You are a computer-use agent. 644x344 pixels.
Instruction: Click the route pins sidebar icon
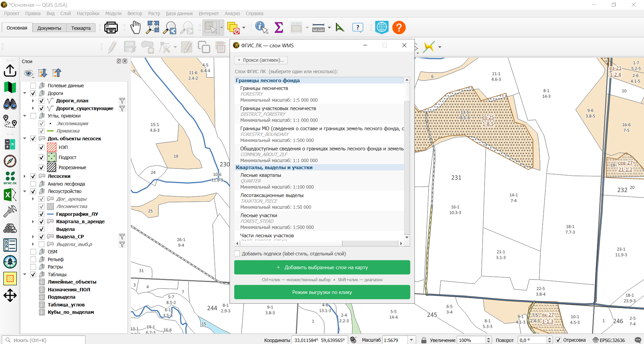click(x=10, y=121)
